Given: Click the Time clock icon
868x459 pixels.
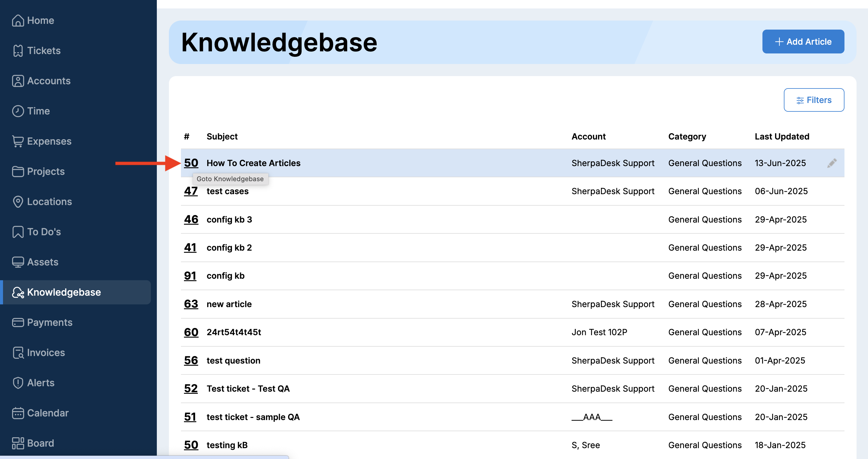Looking at the screenshot, I should pos(18,111).
